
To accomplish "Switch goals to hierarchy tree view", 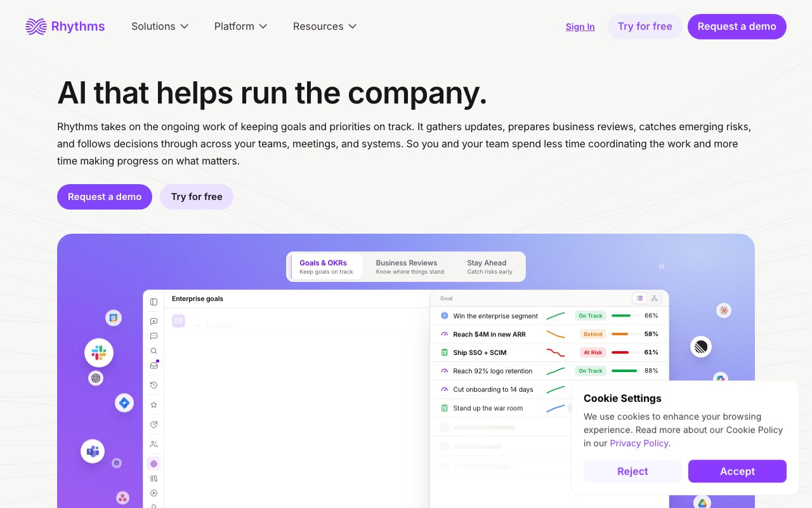I will pos(654,298).
